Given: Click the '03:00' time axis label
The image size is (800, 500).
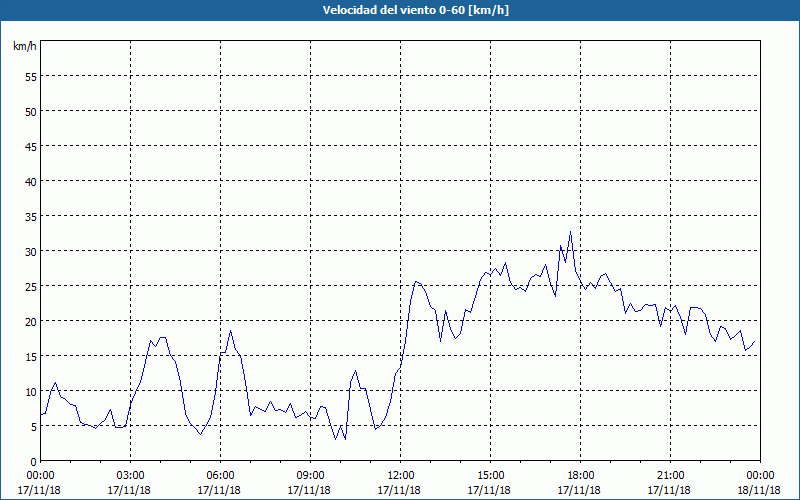Looking at the screenshot, I should point(130,476).
